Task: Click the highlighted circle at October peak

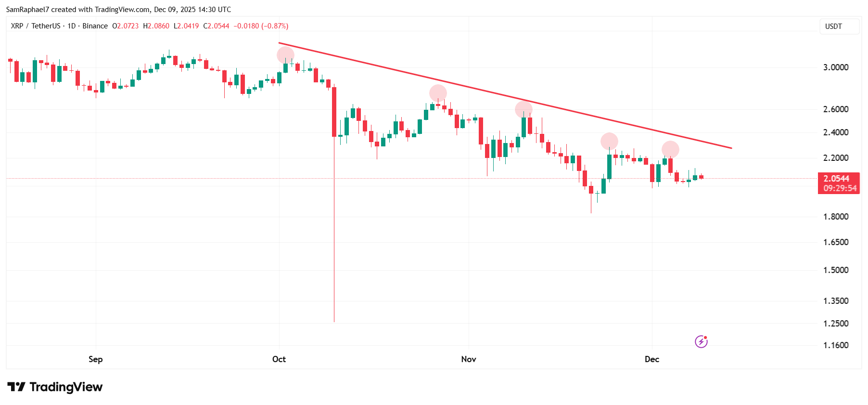Action: (x=285, y=55)
